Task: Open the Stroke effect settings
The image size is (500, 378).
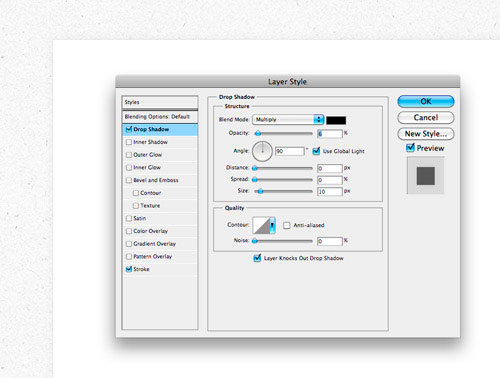Action: 141,269
